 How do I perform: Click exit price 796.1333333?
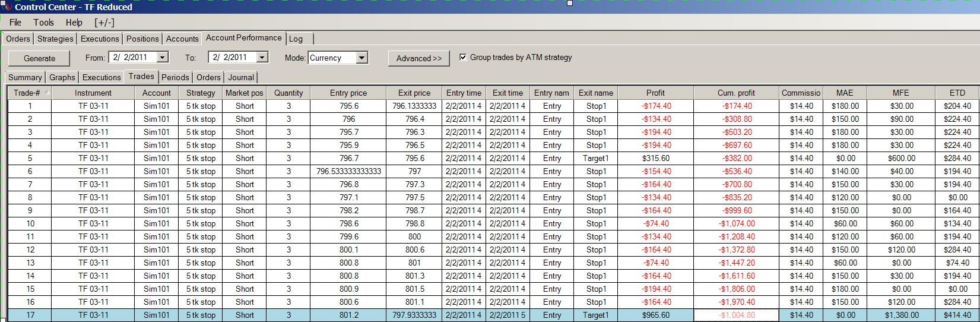[x=414, y=106]
